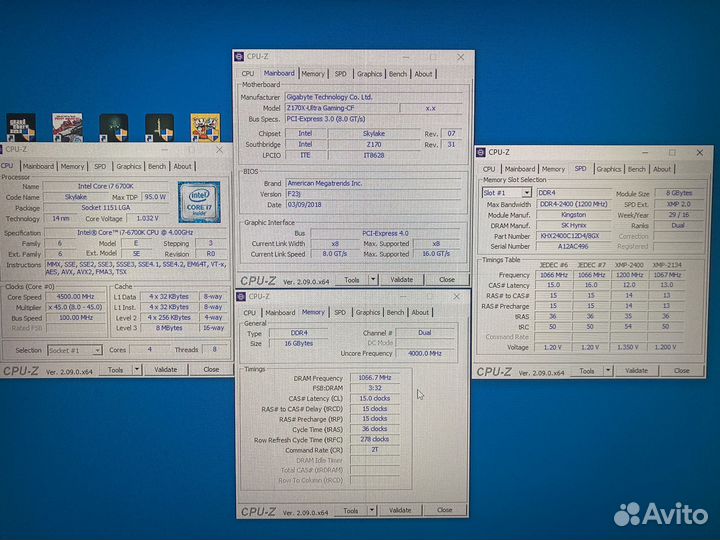This screenshot has height=540, width=720.
Task: Click the 16 GBytes memory size value
Action: 298,343
